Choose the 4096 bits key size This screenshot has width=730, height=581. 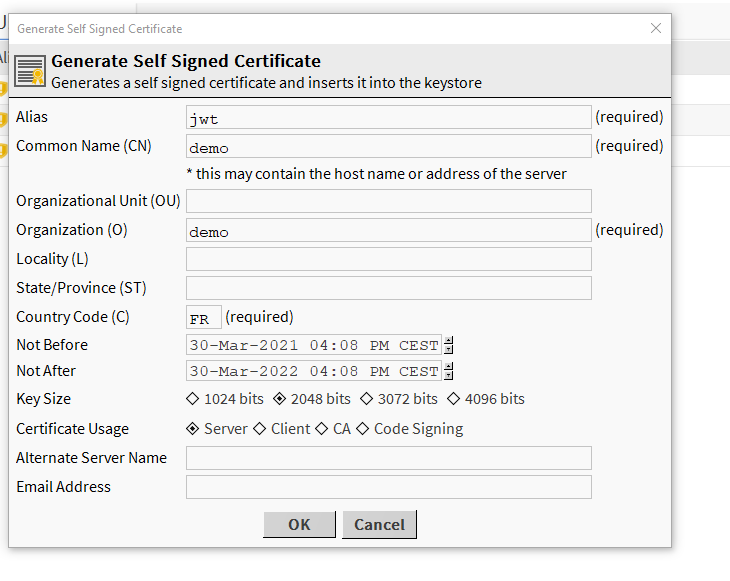454,399
